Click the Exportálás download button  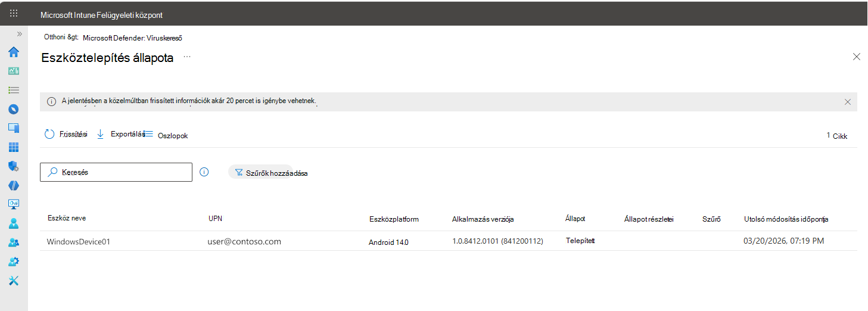tap(121, 135)
